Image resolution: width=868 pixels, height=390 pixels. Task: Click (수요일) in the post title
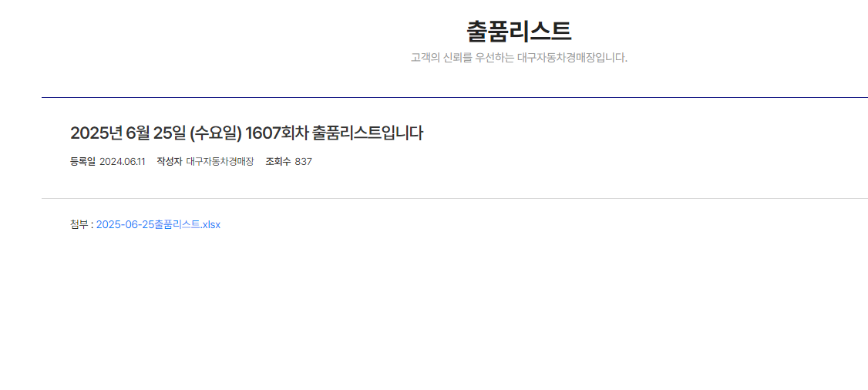(215, 133)
